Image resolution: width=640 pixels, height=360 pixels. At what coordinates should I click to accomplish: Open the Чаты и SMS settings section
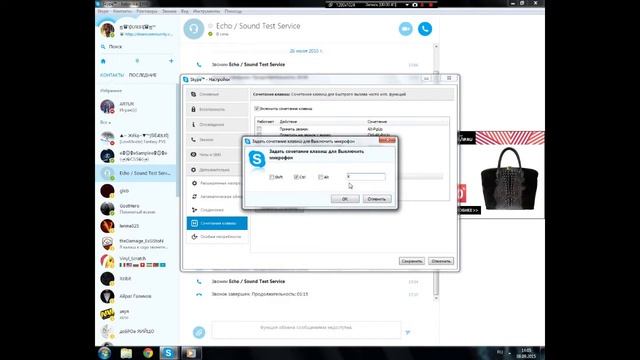(215, 155)
